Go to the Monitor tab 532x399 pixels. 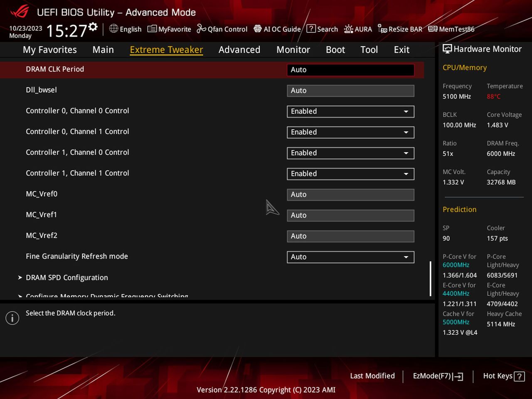293,50
